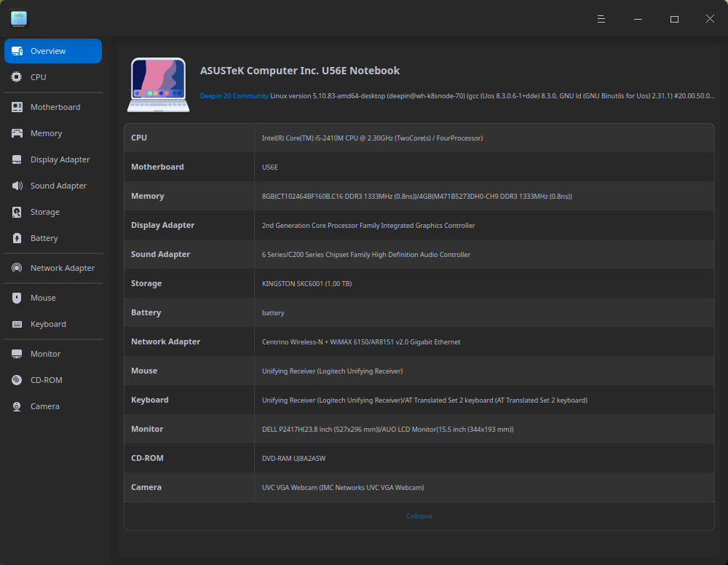Click the Keyboard icon in sidebar
This screenshot has height=565, width=728.
[17, 324]
